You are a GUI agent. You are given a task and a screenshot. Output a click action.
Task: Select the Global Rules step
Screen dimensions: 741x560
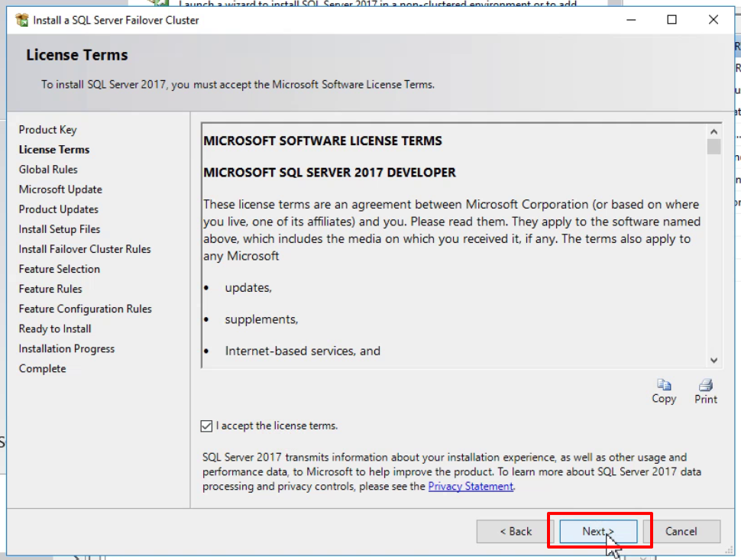click(48, 169)
